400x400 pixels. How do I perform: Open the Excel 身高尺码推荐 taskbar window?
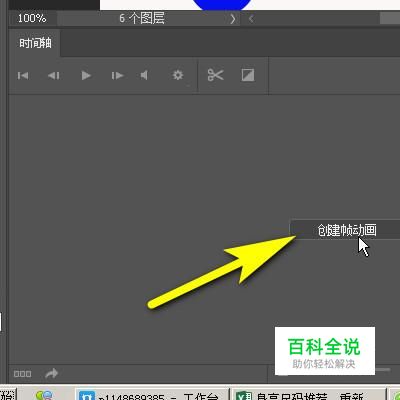pos(309,395)
